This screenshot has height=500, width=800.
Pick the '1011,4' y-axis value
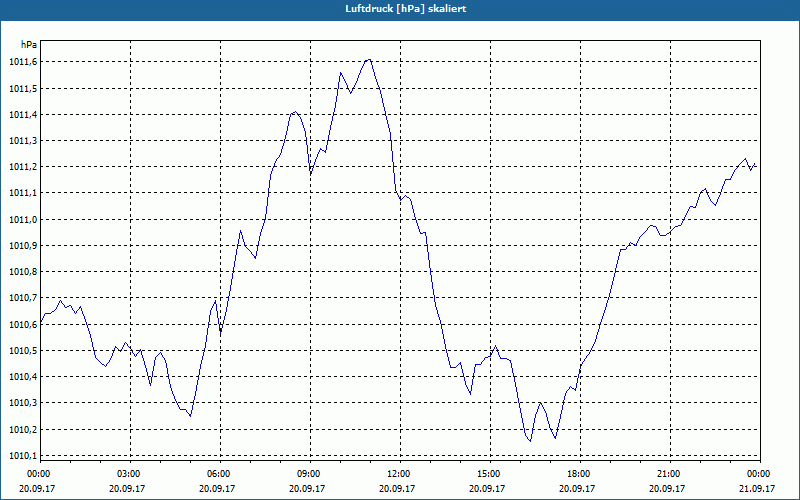[23, 114]
